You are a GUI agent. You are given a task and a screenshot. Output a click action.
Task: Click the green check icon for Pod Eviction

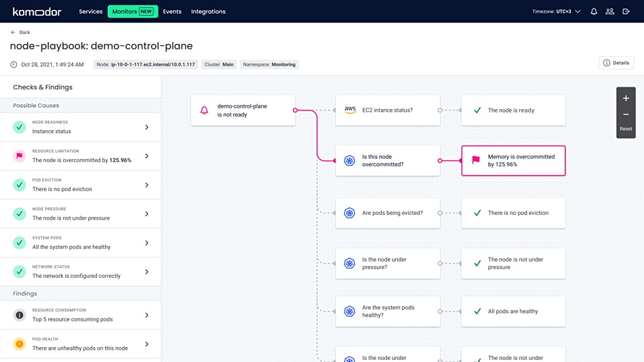pyautogui.click(x=19, y=185)
